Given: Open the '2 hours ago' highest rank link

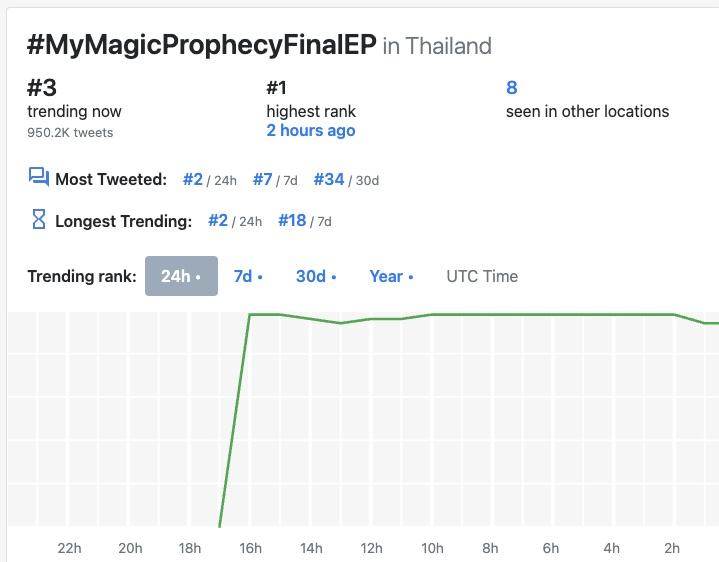Looking at the screenshot, I should click(x=310, y=130).
